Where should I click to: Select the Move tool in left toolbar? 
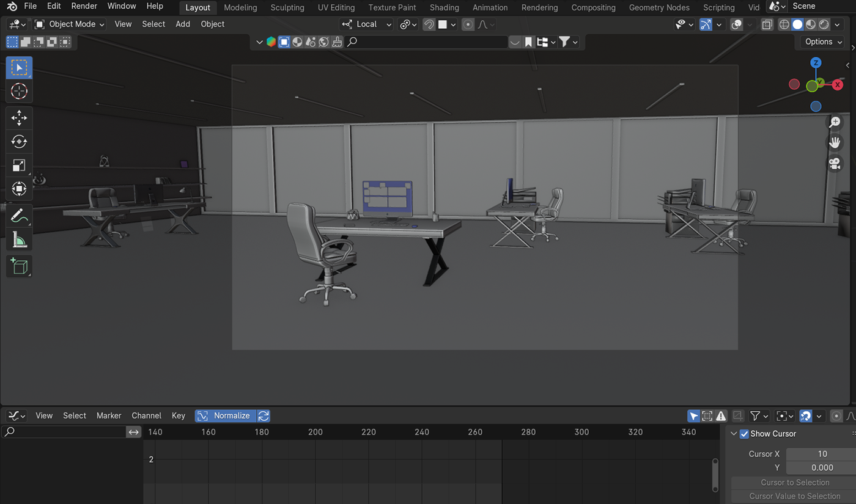click(19, 117)
